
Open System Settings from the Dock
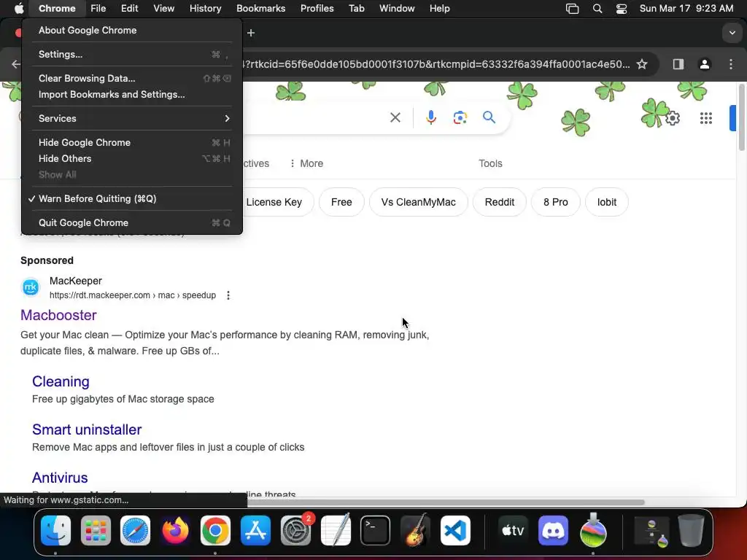pyautogui.click(x=295, y=530)
